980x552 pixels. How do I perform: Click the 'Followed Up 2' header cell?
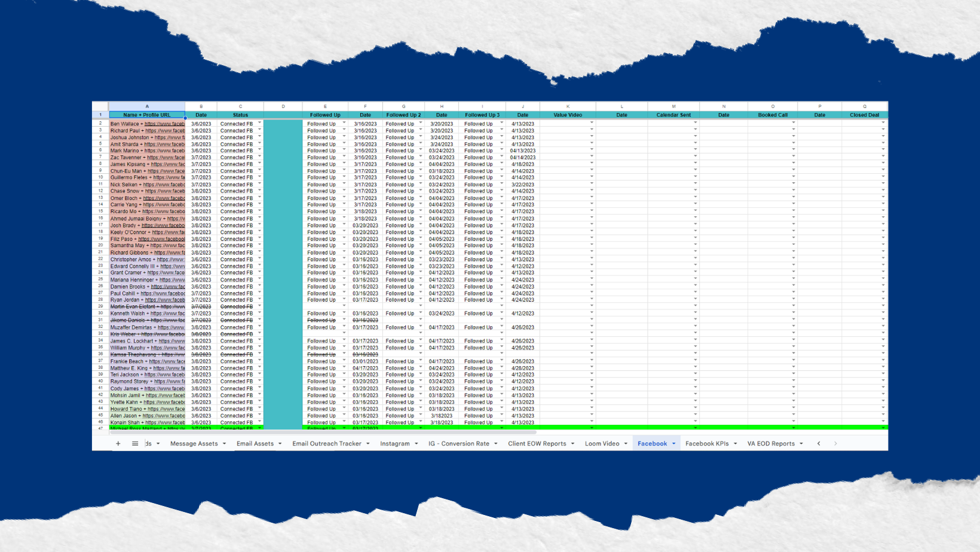coord(403,115)
